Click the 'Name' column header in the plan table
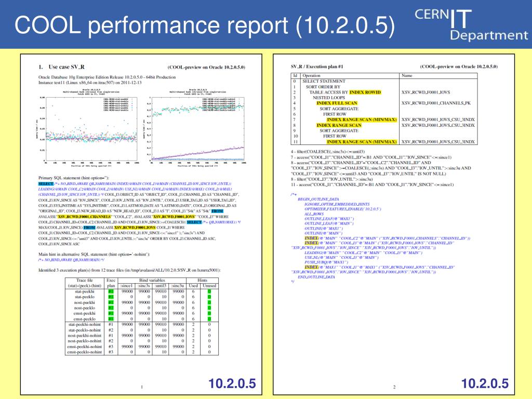 click(407, 76)
